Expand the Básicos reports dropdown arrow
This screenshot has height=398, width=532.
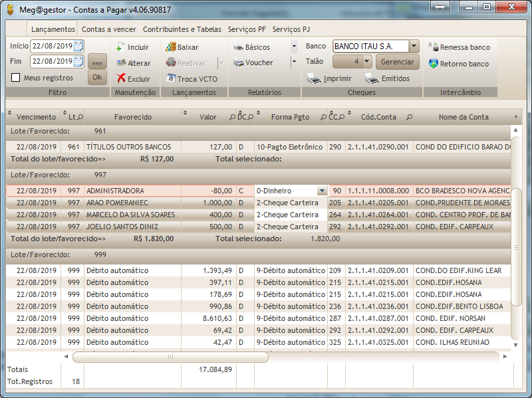tap(294, 47)
